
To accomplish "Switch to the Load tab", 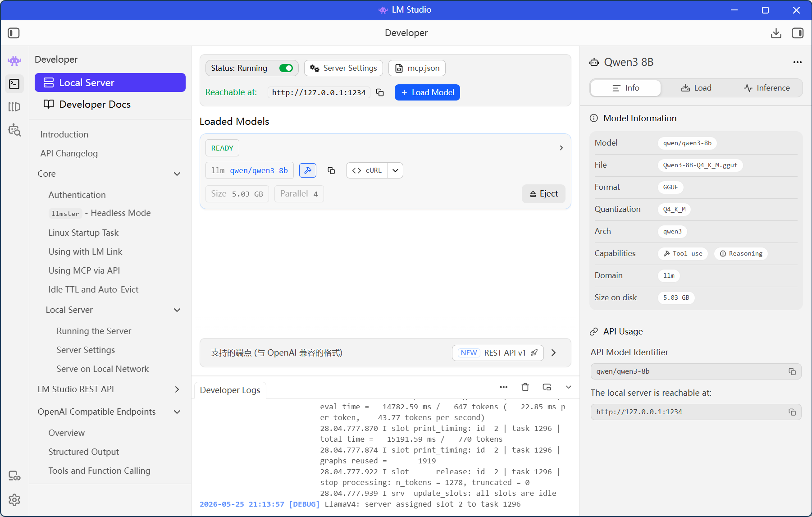I will [x=696, y=88].
